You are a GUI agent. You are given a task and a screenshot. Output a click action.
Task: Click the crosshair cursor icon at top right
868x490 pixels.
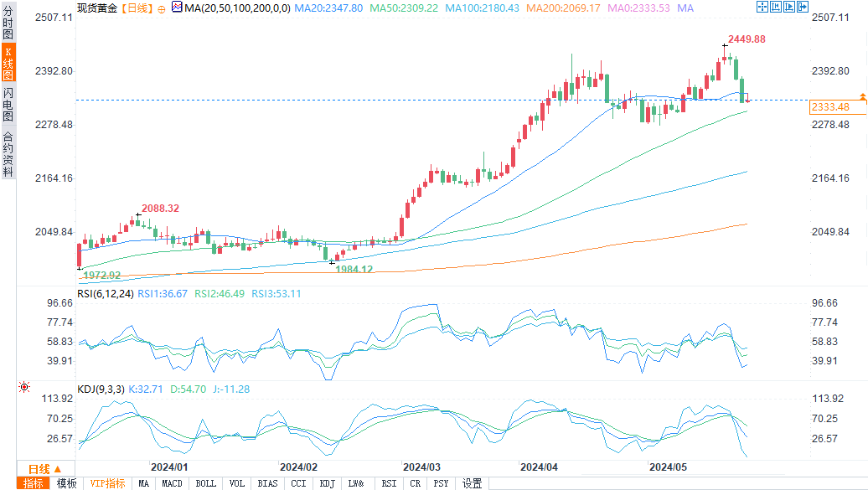tap(762, 7)
